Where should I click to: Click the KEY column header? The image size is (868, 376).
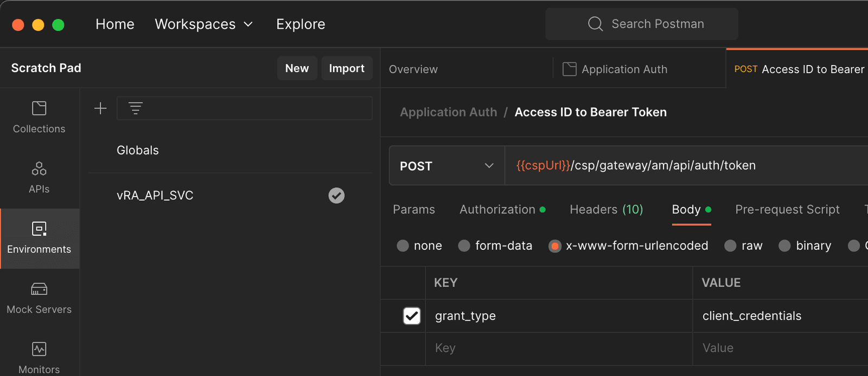pyautogui.click(x=446, y=283)
